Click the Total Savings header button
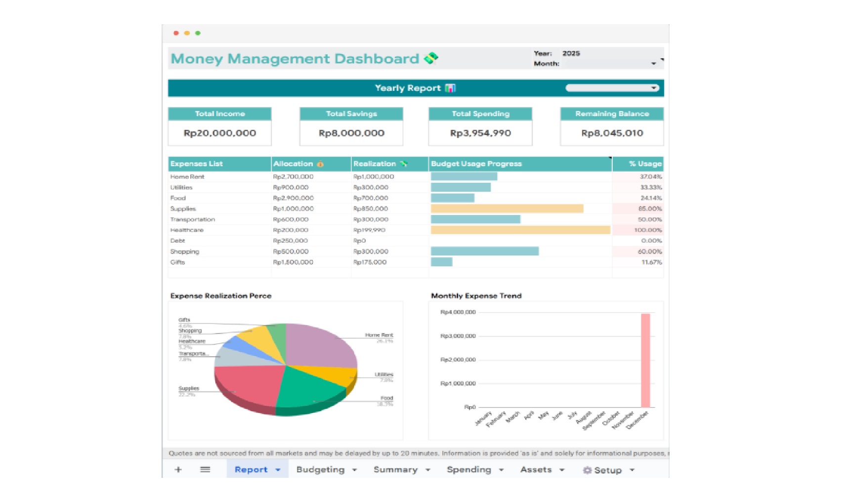Screen dimensions: 848x504 click(x=351, y=113)
